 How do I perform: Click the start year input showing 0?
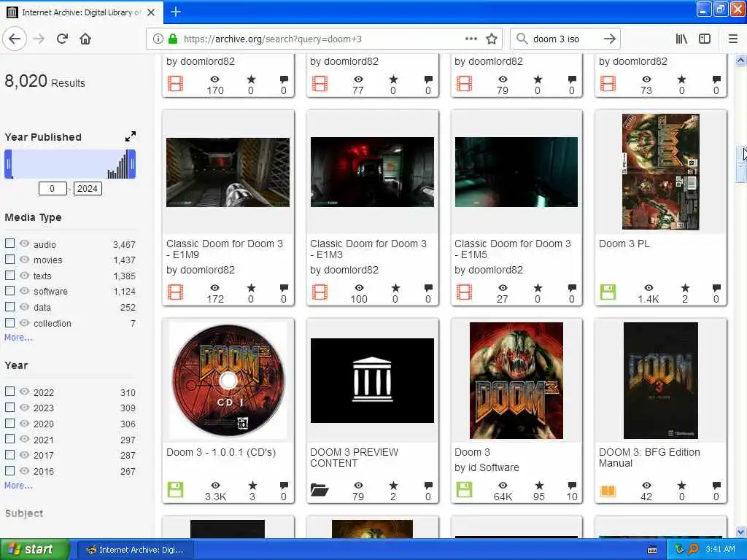[53, 189]
